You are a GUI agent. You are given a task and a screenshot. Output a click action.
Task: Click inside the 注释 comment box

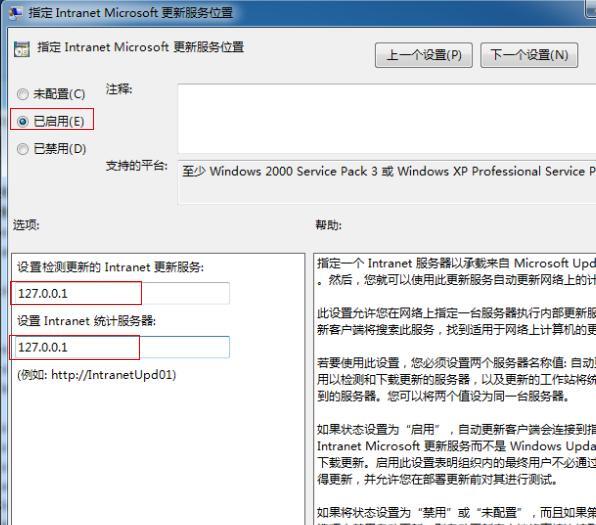click(387, 119)
